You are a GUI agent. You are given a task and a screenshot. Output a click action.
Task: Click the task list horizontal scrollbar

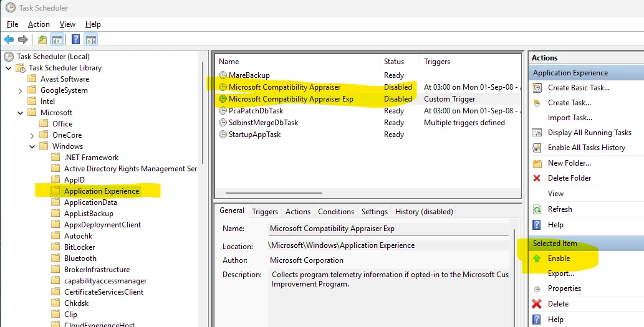click(x=274, y=193)
